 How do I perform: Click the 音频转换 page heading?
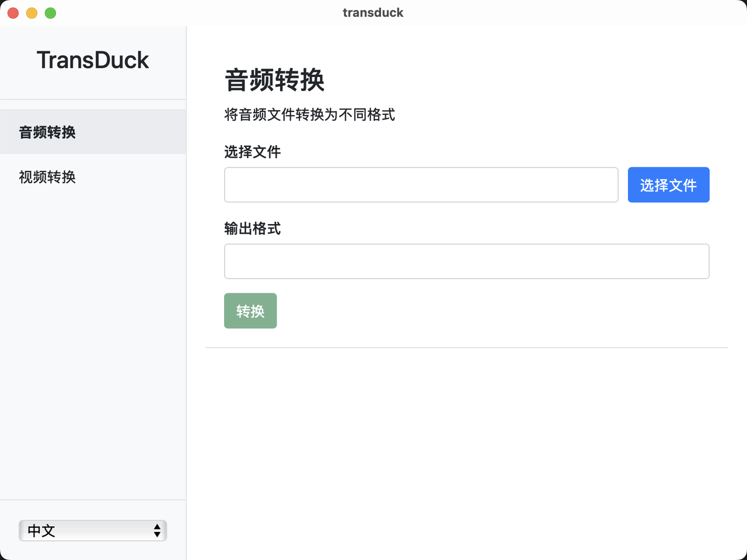point(274,80)
